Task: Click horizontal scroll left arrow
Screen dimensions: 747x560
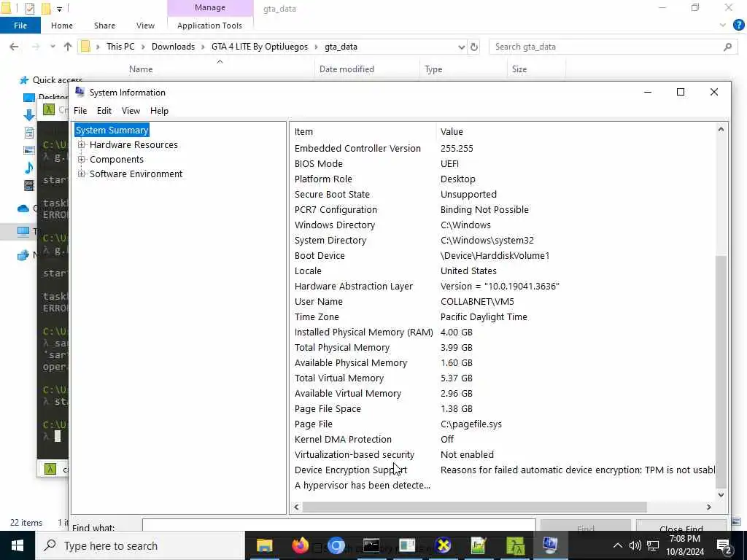Action: click(296, 507)
